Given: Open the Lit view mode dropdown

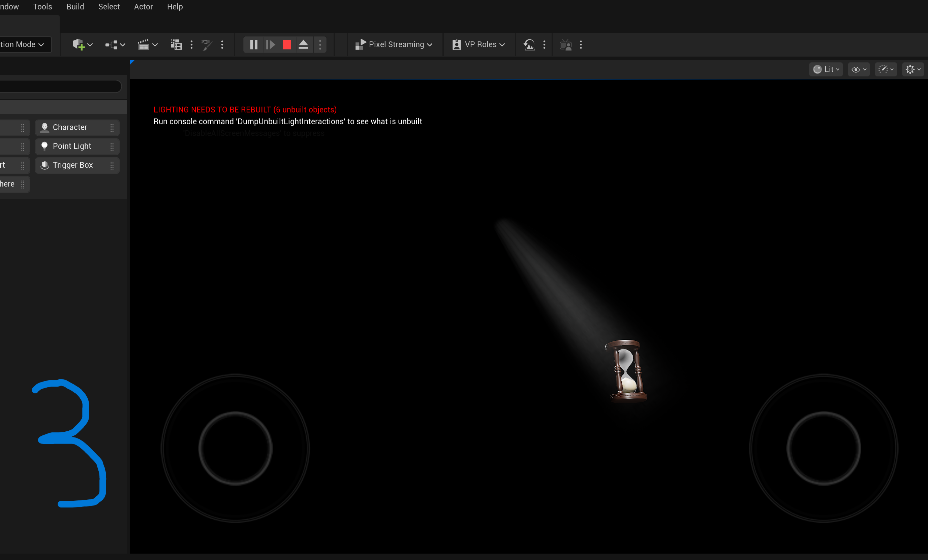Looking at the screenshot, I should 826,69.
